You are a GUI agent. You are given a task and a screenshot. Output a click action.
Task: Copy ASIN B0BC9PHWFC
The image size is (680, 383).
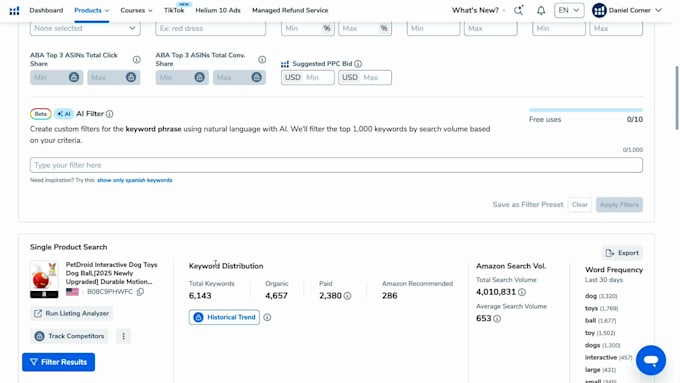(x=140, y=292)
